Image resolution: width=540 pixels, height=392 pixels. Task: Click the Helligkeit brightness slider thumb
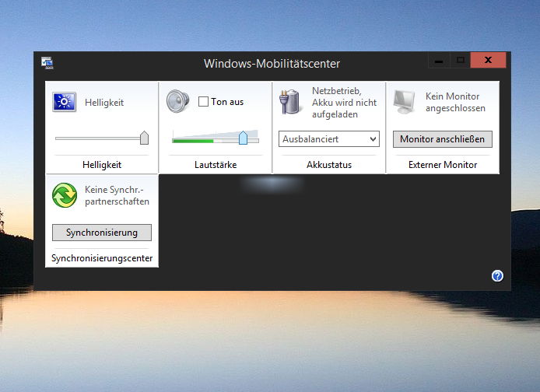[144, 138]
